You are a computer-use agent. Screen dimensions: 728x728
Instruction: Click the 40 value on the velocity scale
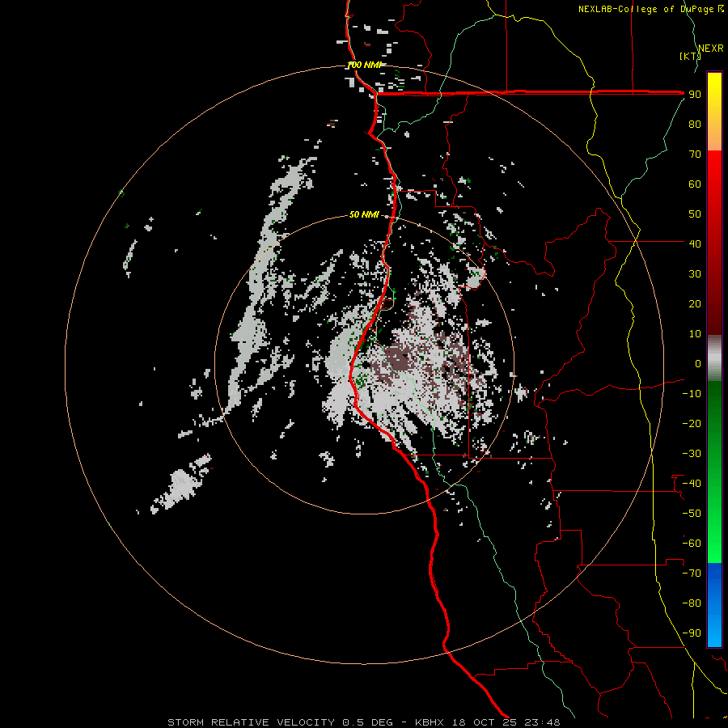(x=695, y=243)
